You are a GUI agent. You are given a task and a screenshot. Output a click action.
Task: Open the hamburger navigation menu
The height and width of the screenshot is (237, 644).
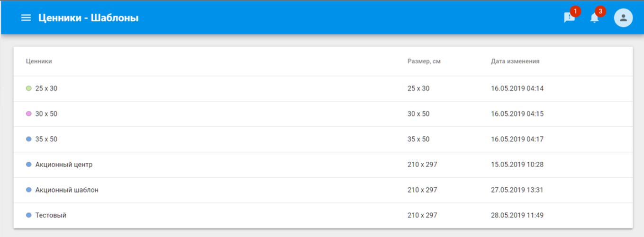26,18
